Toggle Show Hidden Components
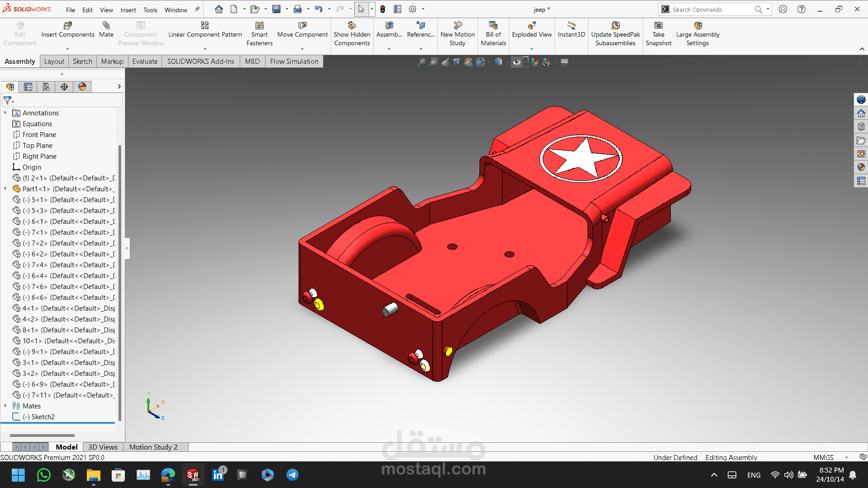This screenshot has width=868, height=488. (352, 26)
